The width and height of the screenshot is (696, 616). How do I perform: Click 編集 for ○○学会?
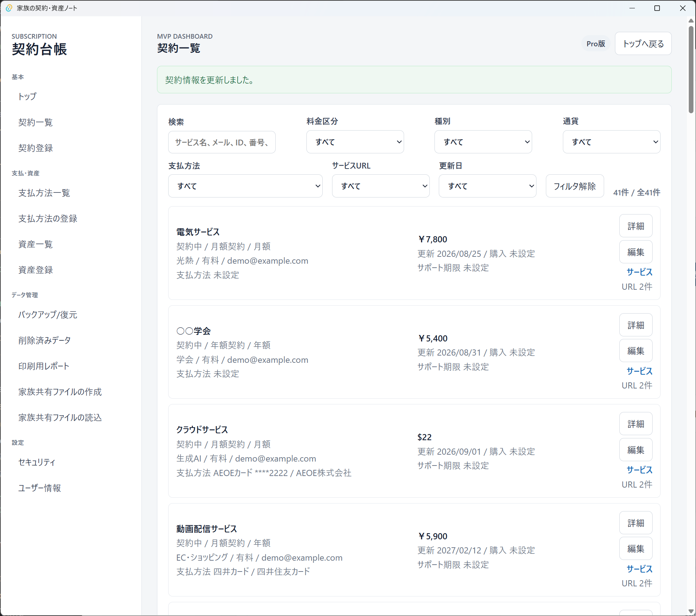coord(636,351)
